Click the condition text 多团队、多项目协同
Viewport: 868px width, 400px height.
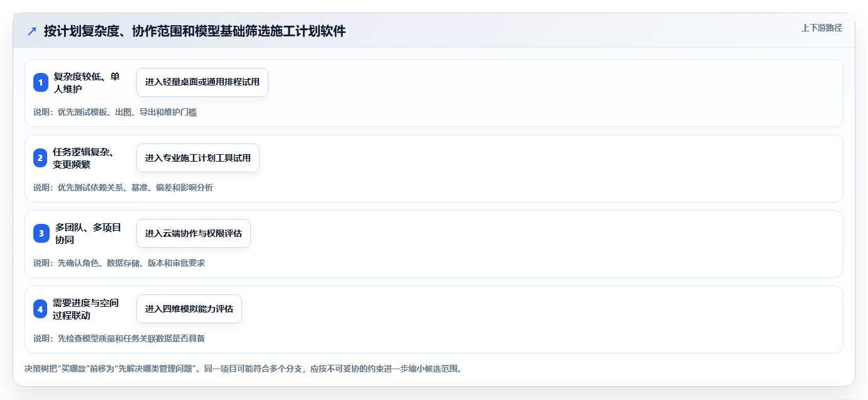88,233
